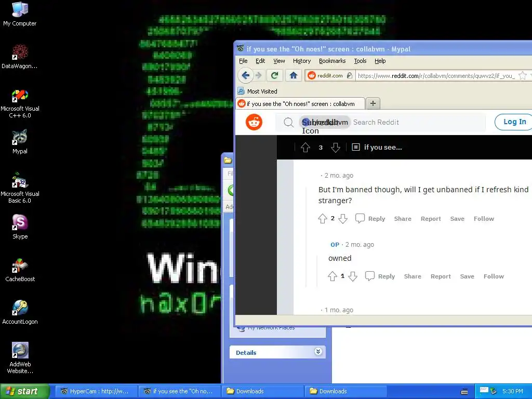532x399 pixels.
Task: Click the browser Forward arrow button
Action: tap(258, 75)
